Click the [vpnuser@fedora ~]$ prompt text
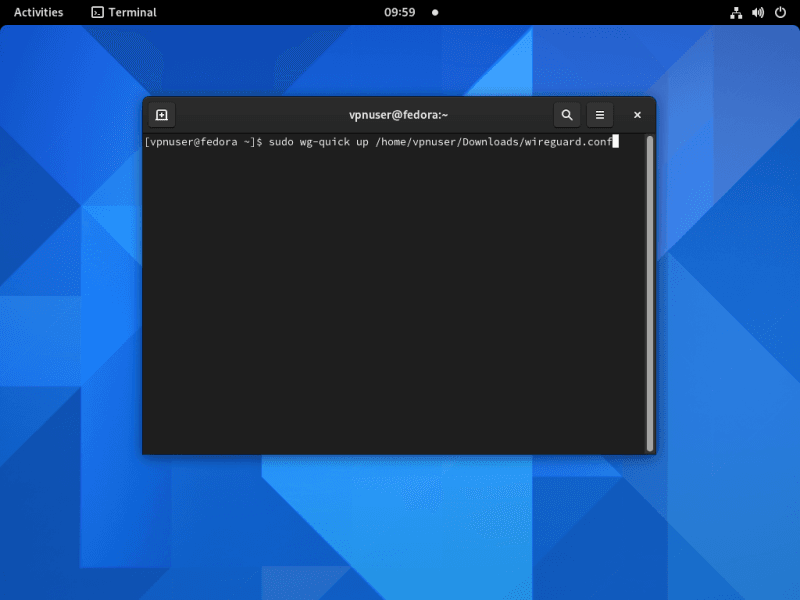 coord(203,142)
